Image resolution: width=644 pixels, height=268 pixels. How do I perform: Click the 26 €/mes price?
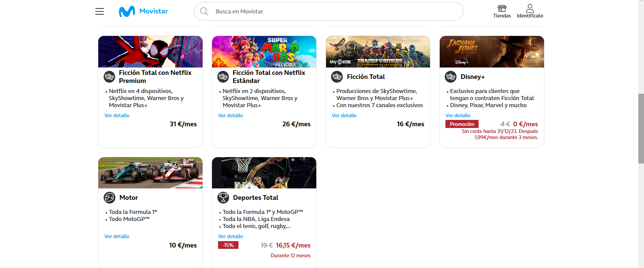point(297,124)
